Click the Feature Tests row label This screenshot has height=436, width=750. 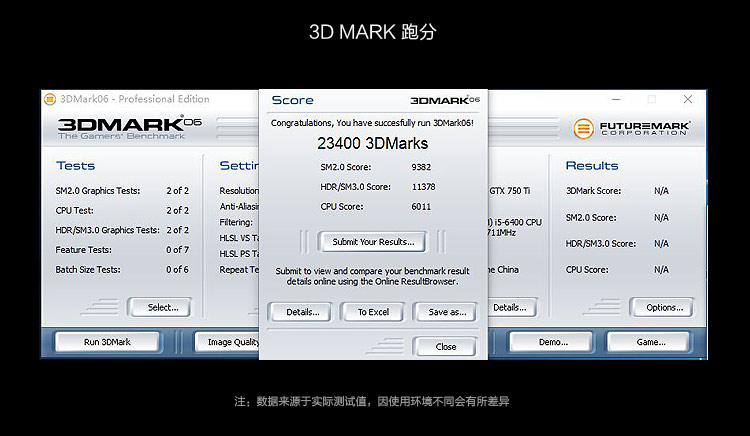pos(83,250)
